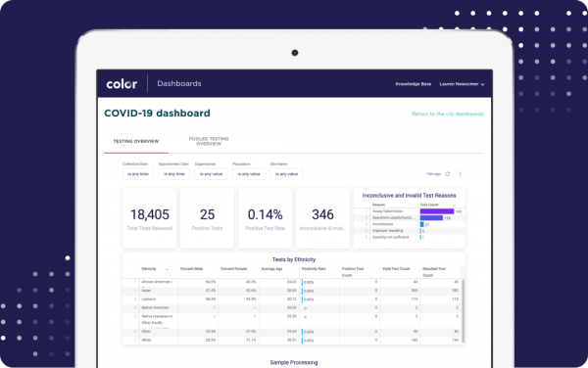Click the purple Assay failed bar
The height and width of the screenshot is (368, 588).
437,211
